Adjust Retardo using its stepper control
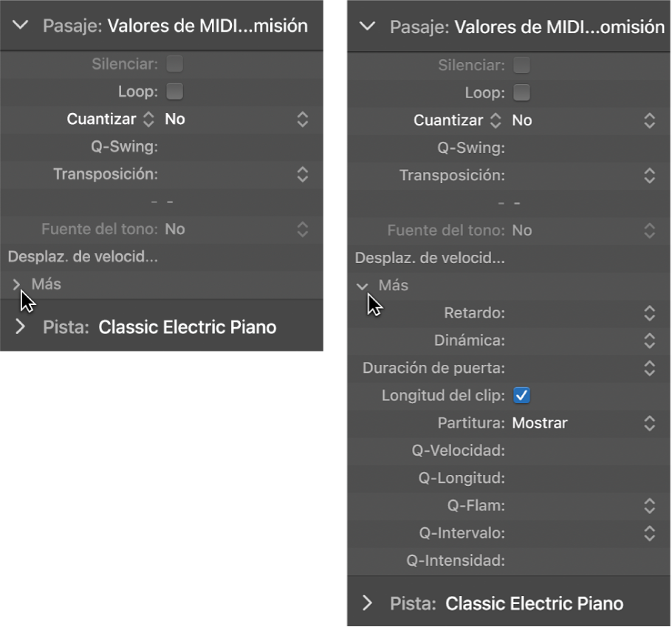Screen dimensions: 672x627 (649, 313)
